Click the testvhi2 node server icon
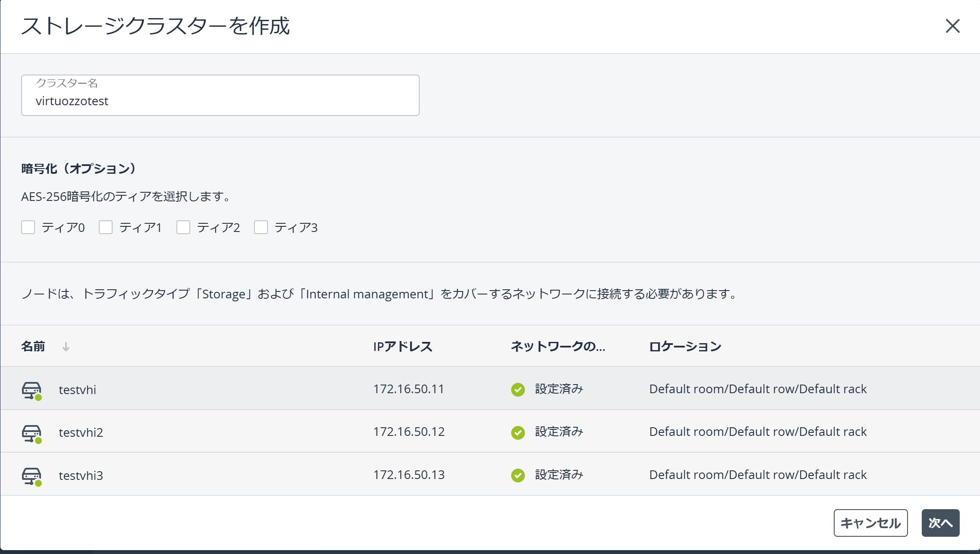The image size is (980, 554). pos(31,432)
